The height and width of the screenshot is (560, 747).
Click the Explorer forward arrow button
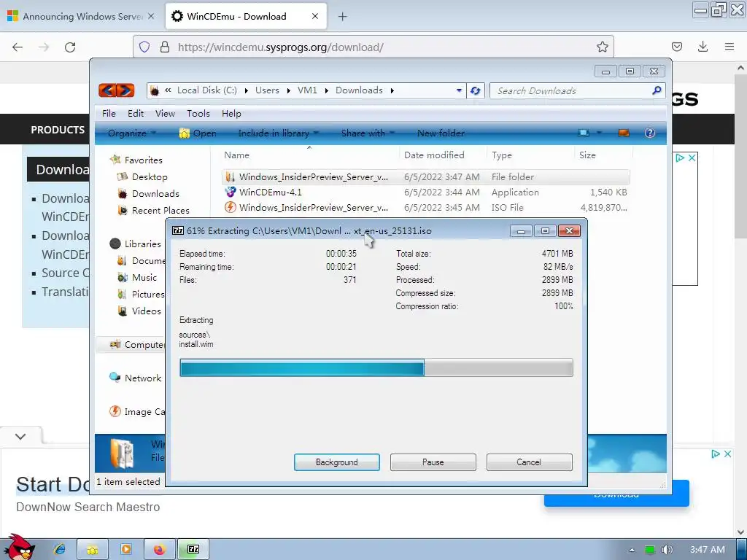[x=125, y=90]
